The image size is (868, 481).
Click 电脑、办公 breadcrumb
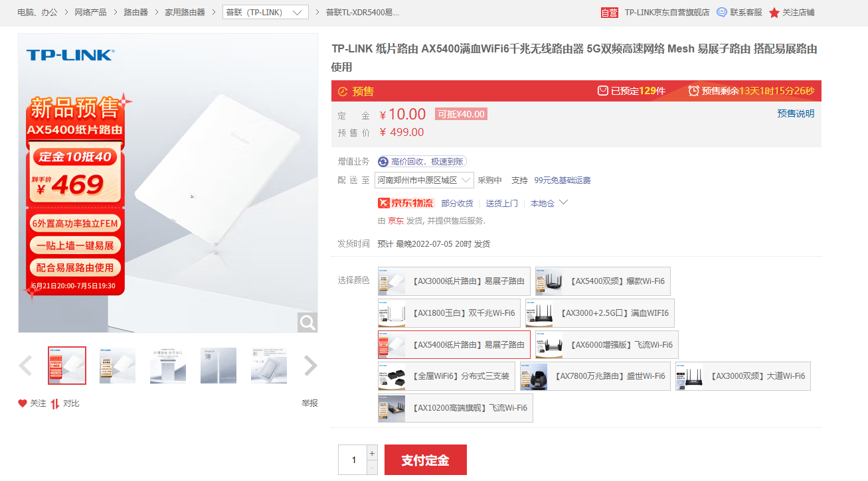(37, 13)
